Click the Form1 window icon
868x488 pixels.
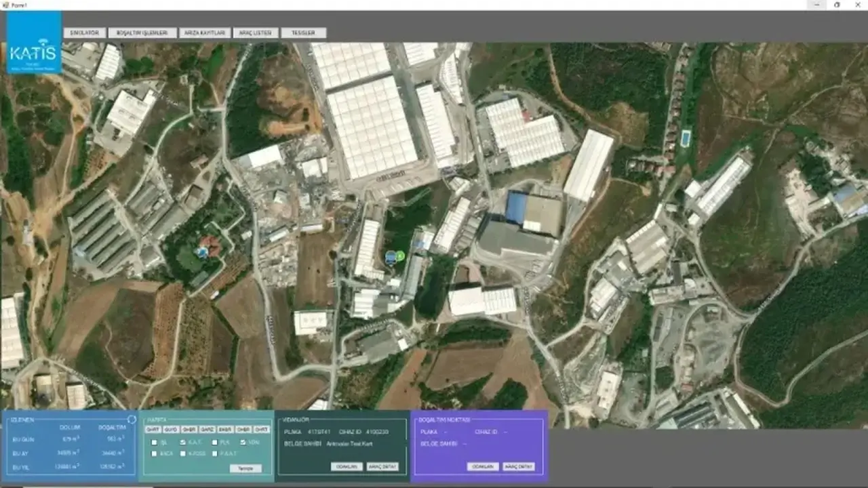click(4, 4)
